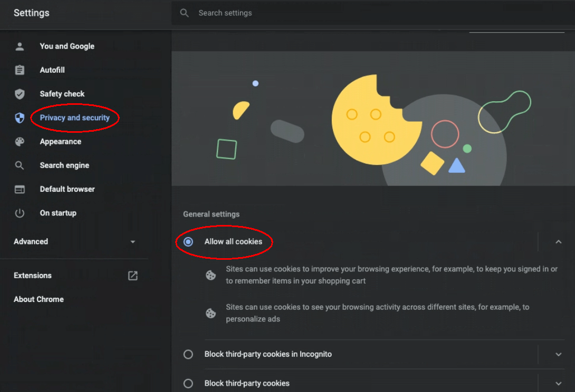Collapse the Allow all cookies details chevron
Image resolution: width=575 pixels, height=392 pixels.
pyautogui.click(x=559, y=242)
